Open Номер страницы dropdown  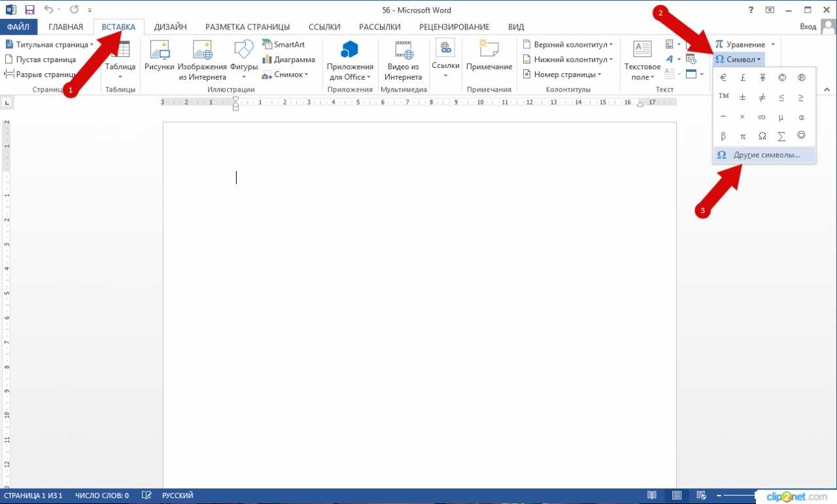tap(562, 75)
